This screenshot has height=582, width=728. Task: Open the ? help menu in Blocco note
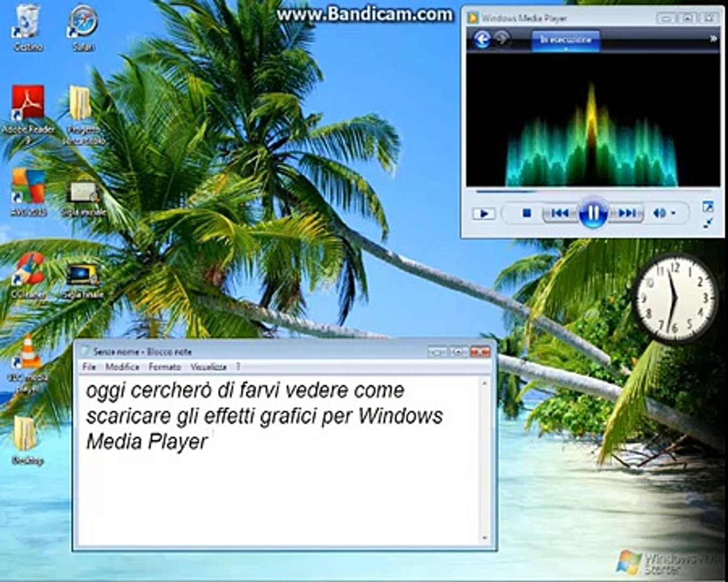[238, 367]
